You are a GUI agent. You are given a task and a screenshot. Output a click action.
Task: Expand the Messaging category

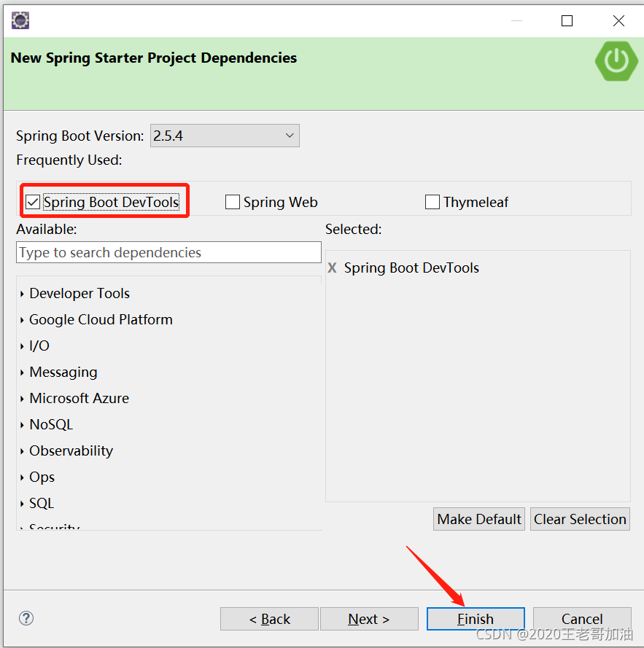[22, 372]
